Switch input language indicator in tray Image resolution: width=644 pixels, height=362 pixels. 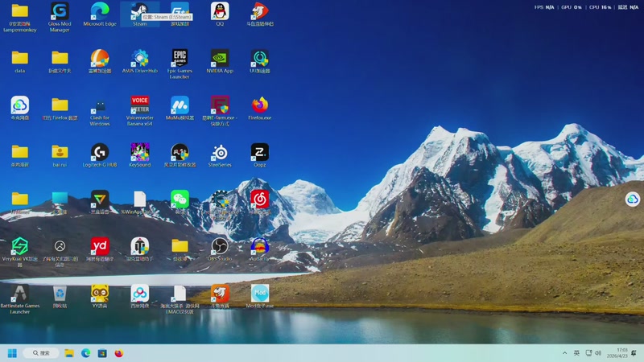click(x=576, y=353)
